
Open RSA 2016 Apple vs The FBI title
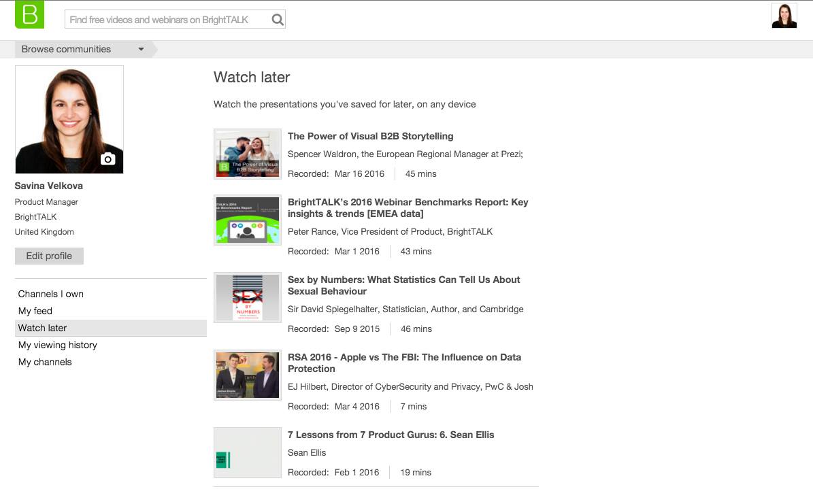(404, 363)
